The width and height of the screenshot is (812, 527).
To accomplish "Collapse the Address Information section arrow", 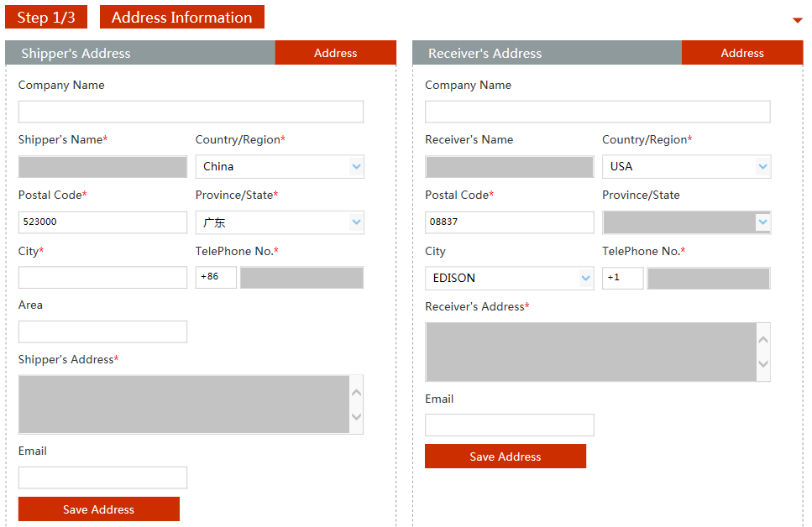I will (797, 21).
